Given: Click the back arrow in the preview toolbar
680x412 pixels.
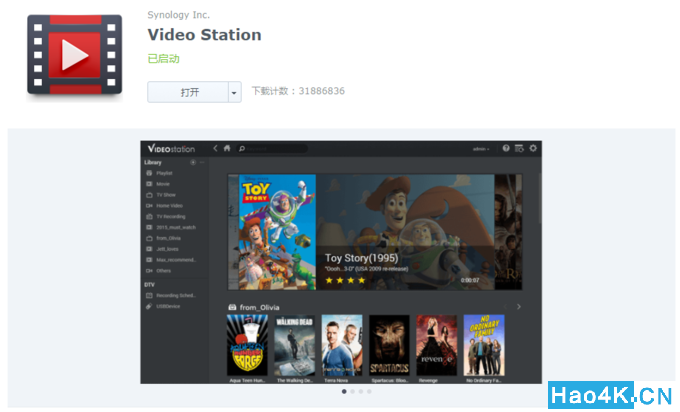Looking at the screenshot, I should click(215, 148).
